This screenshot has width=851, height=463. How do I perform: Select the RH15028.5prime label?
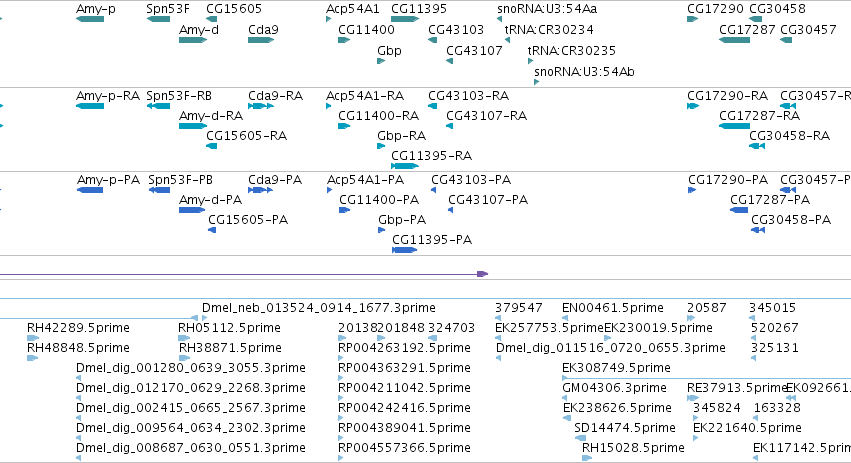point(633,448)
